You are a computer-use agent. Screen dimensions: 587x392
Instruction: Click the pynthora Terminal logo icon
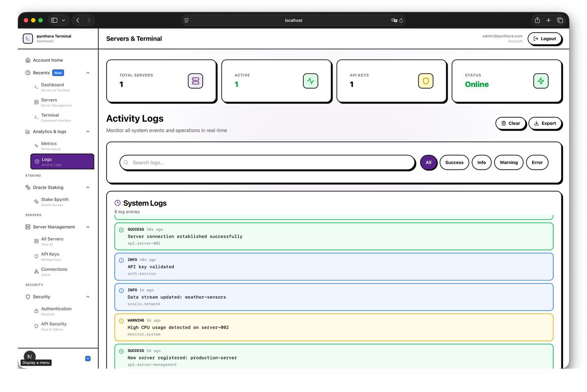point(28,39)
